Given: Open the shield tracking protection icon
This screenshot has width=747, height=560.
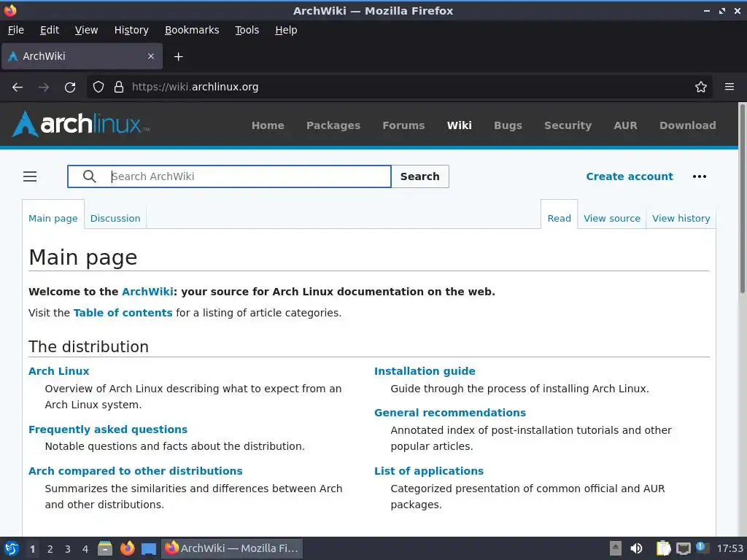Looking at the screenshot, I should pyautogui.click(x=98, y=87).
